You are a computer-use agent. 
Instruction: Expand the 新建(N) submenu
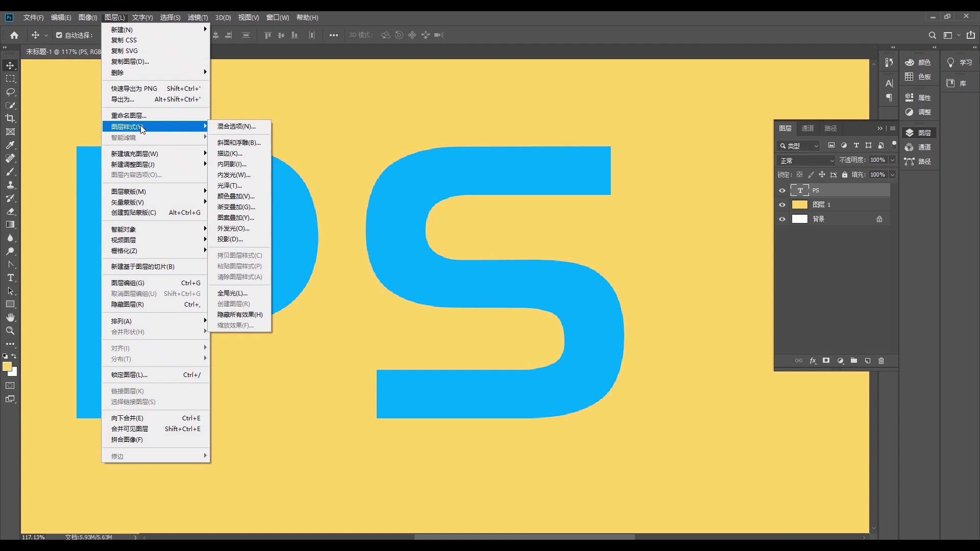pos(156,30)
